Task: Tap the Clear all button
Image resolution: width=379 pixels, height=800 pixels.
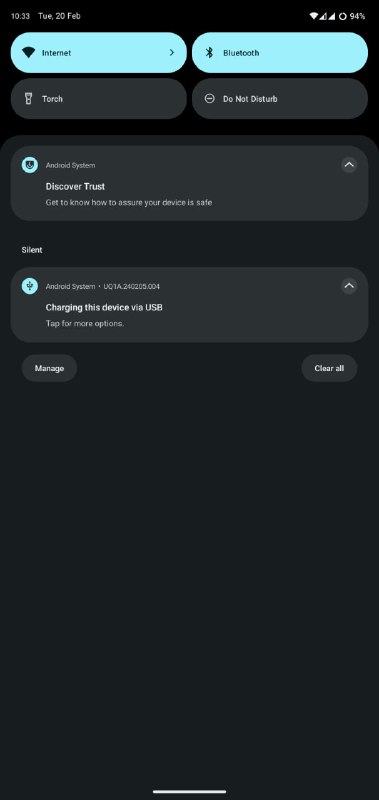Action: click(329, 368)
